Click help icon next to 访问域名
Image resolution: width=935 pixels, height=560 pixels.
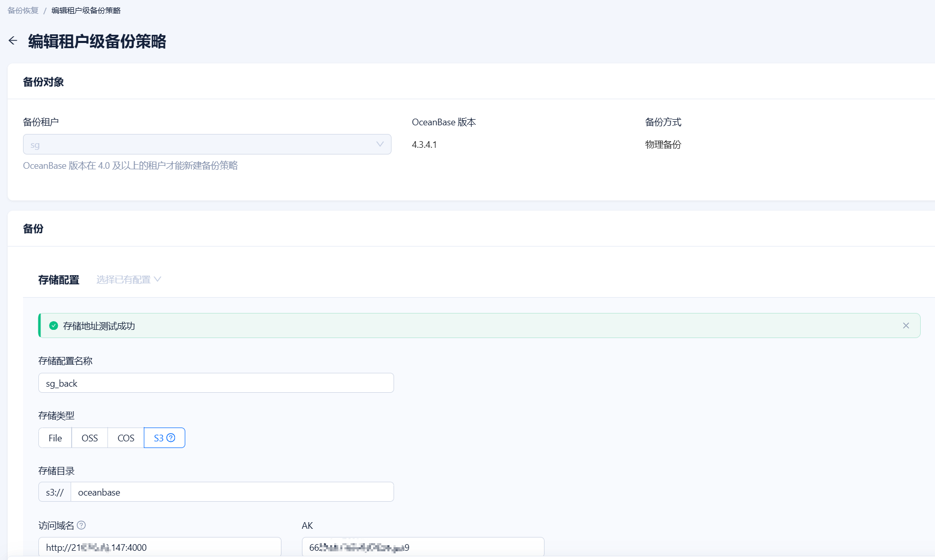[x=81, y=525]
